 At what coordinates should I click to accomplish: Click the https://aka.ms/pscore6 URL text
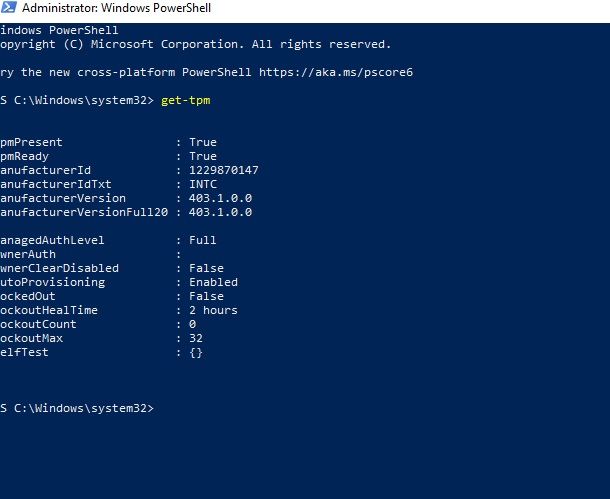coord(336,72)
